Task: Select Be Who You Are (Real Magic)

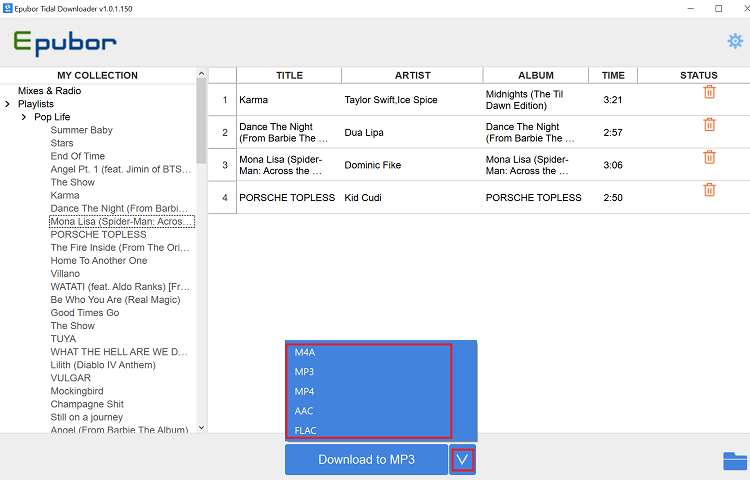Action: [115, 300]
